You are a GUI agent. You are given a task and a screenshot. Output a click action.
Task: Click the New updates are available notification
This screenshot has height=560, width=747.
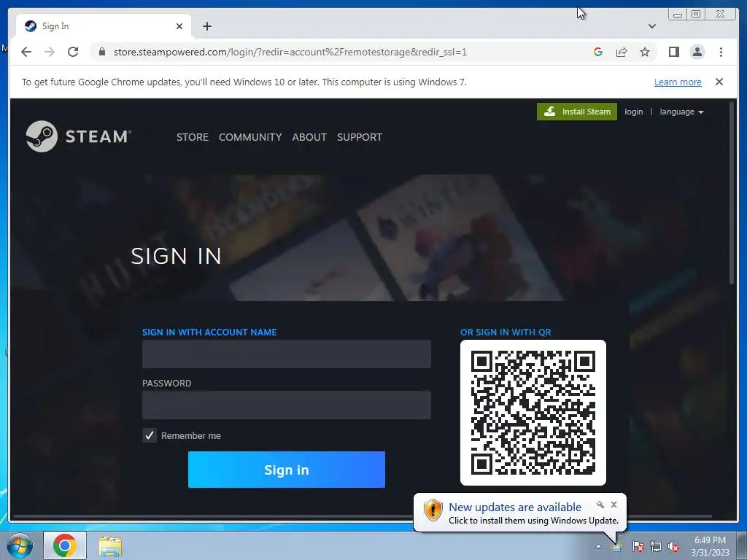[519, 513]
